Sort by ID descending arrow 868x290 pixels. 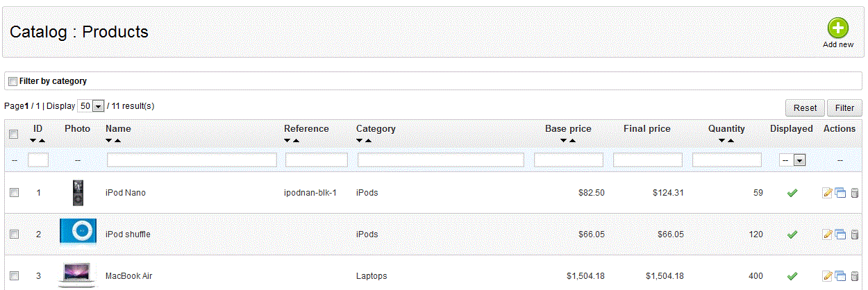33,141
